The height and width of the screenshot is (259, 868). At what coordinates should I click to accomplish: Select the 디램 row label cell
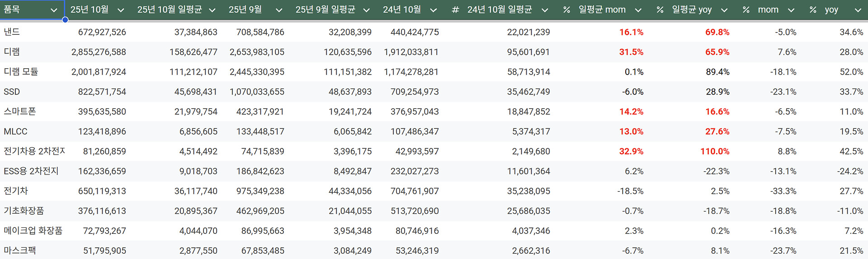[x=12, y=52]
